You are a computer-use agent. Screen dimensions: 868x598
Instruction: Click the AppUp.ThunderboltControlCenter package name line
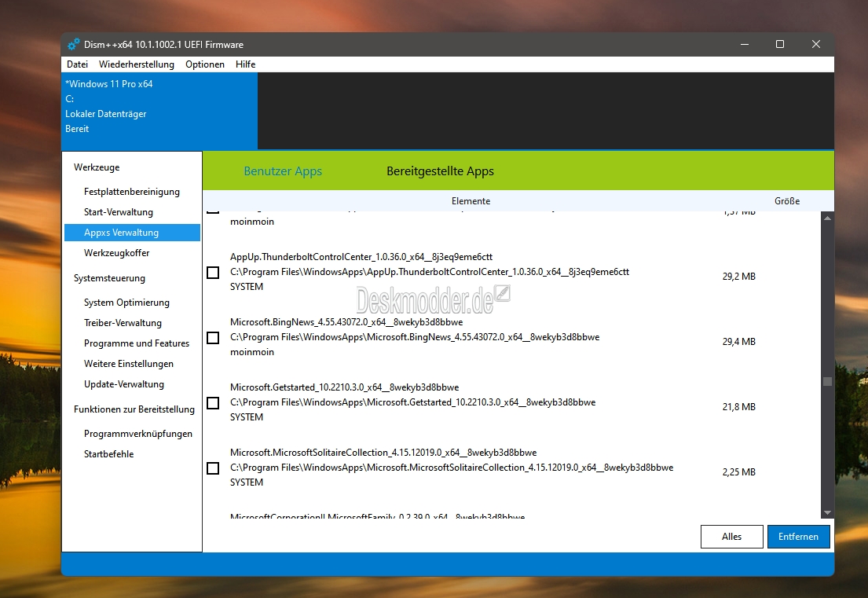click(361, 257)
